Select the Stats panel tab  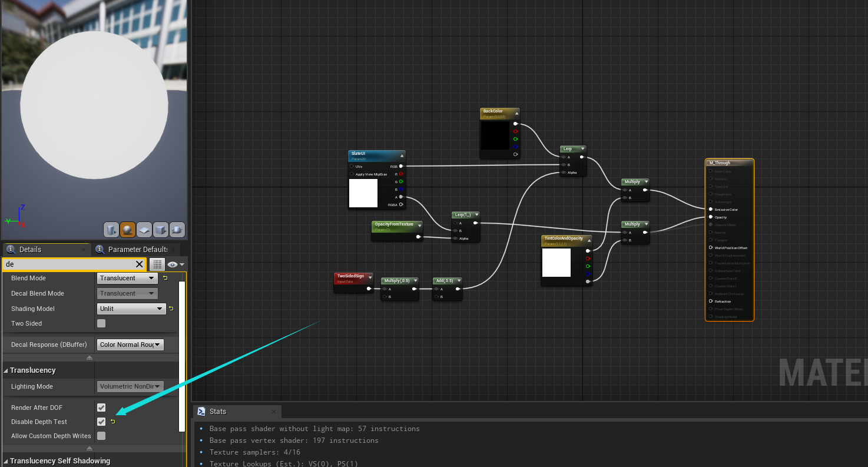(x=217, y=412)
